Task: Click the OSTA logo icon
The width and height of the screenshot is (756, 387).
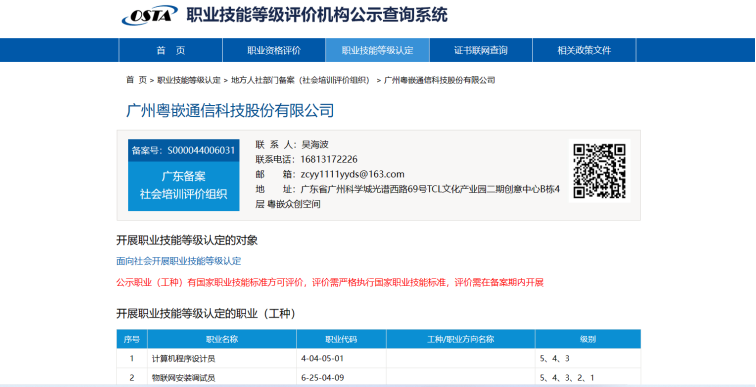Action: click(149, 16)
